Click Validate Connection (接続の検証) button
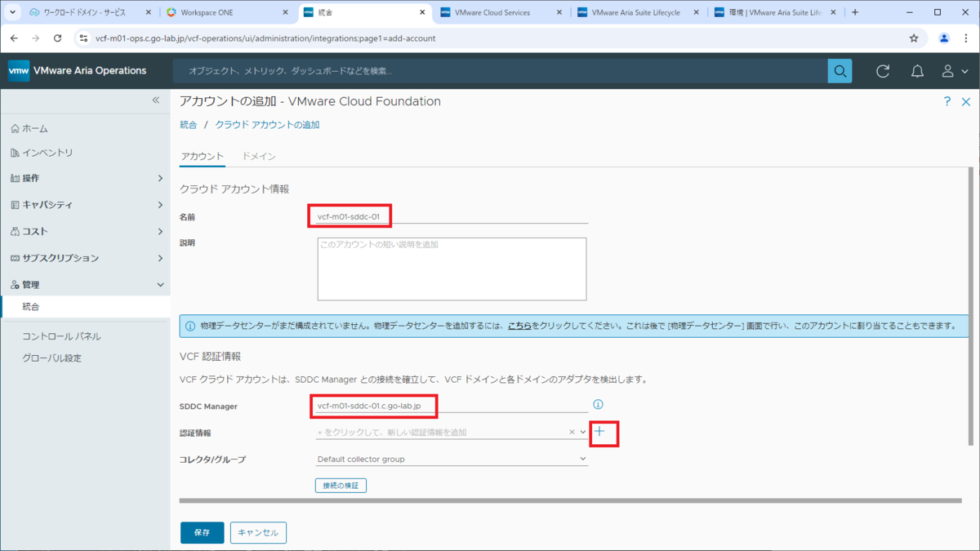This screenshot has width=980, height=551. [x=341, y=486]
